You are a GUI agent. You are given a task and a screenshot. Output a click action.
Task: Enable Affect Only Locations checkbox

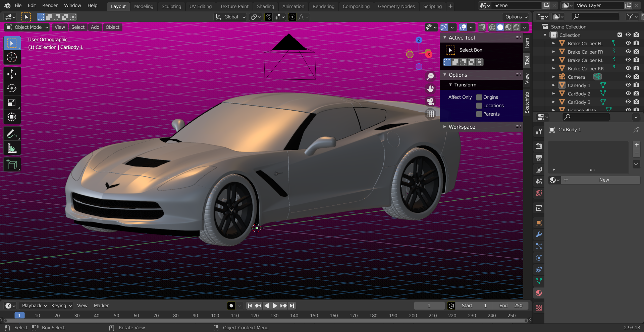(x=479, y=106)
